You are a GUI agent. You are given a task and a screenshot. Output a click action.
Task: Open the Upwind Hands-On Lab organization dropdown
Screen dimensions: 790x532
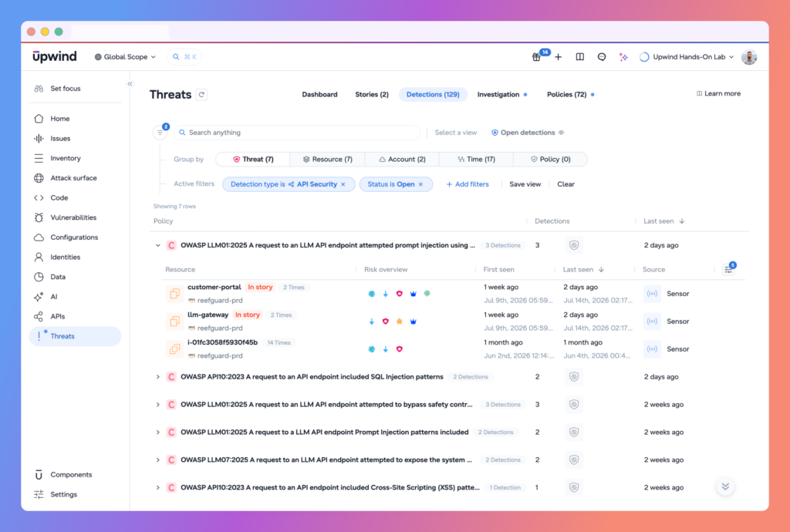click(x=687, y=57)
